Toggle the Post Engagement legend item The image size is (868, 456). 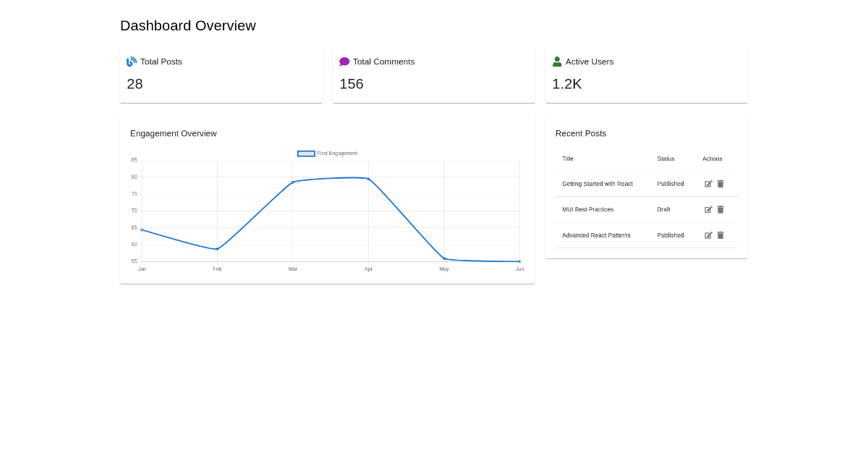[x=328, y=153]
